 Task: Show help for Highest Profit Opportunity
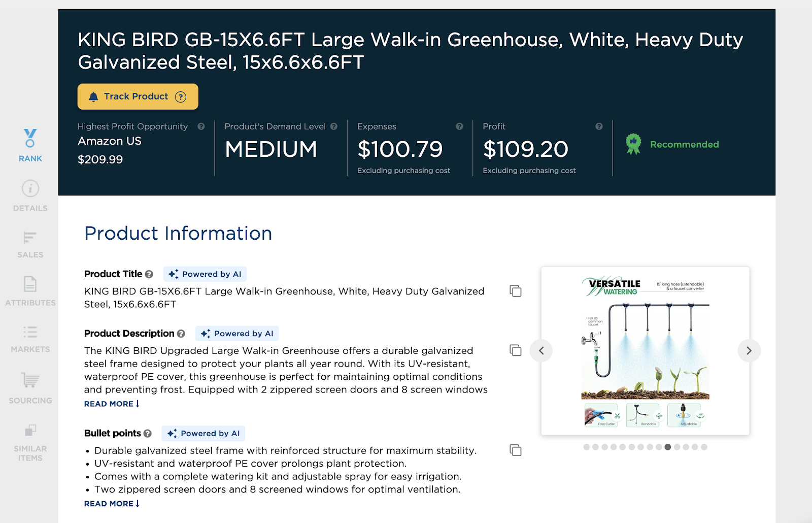pyautogui.click(x=201, y=126)
